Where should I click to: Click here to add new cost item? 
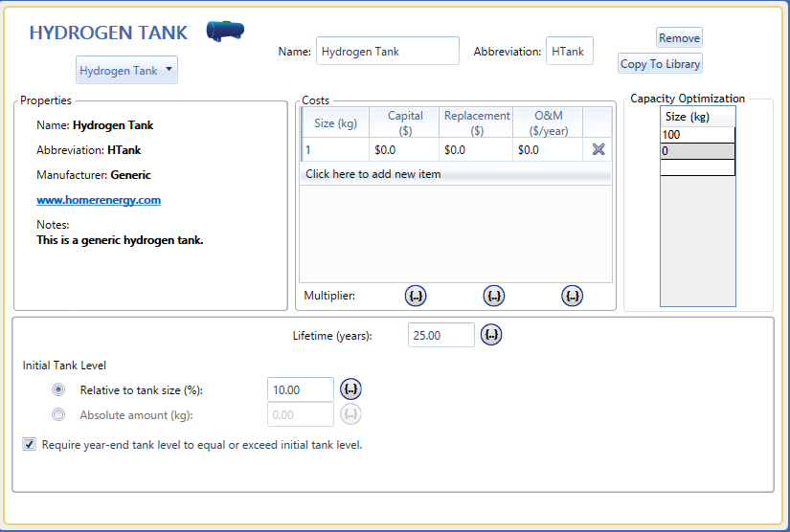pos(456,174)
